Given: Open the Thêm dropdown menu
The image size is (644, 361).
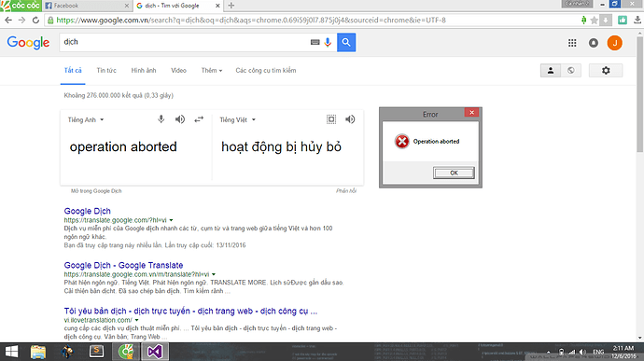Looking at the screenshot, I should click(x=212, y=71).
